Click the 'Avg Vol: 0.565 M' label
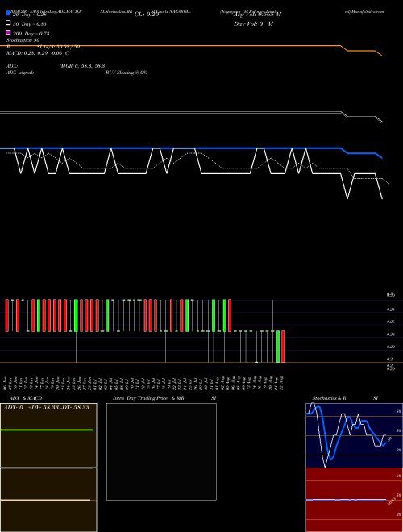The height and width of the screenshot is (532, 403). coord(257,15)
